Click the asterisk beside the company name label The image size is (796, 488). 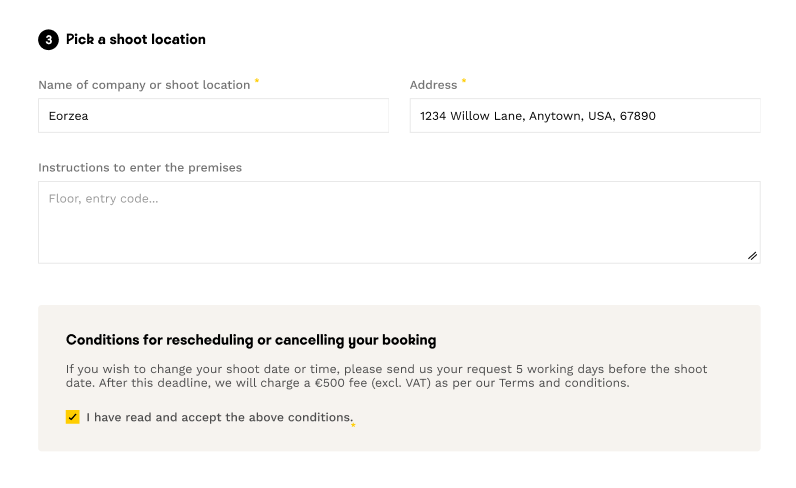click(257, 81)
